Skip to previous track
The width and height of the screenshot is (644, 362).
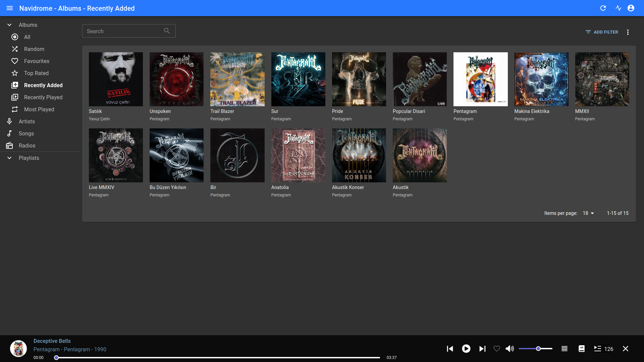click(450, 349)
